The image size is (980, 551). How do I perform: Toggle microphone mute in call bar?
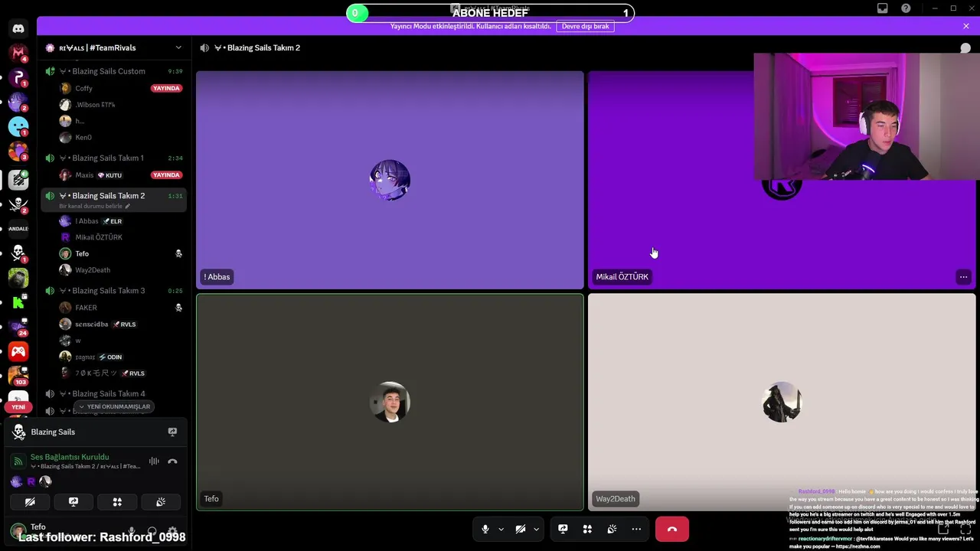(485, 529)
